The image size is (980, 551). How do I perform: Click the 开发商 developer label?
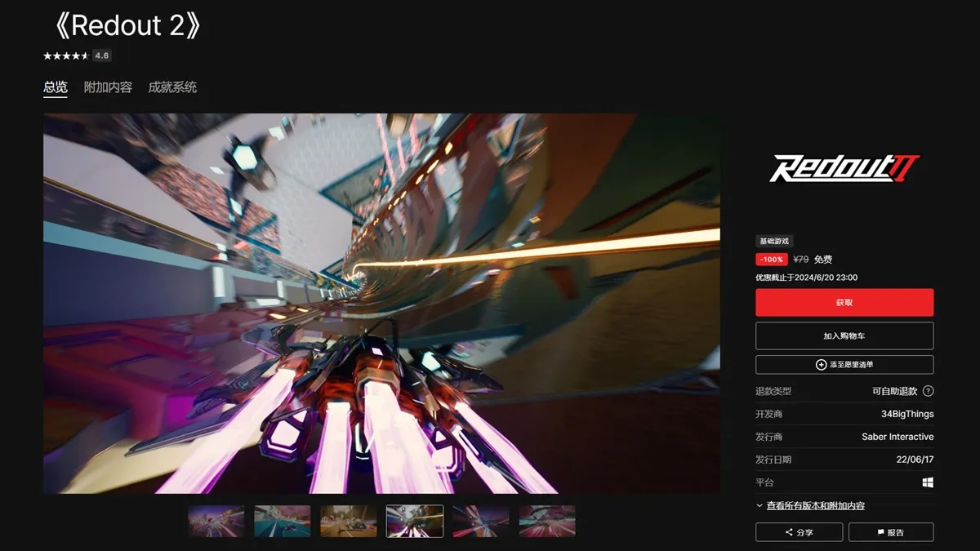(x=769, y=414)
